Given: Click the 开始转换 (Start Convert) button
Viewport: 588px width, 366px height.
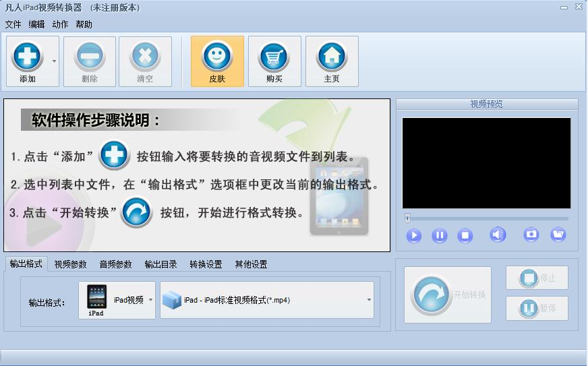Looking at the screenshot, I should [x=448, y=295].
